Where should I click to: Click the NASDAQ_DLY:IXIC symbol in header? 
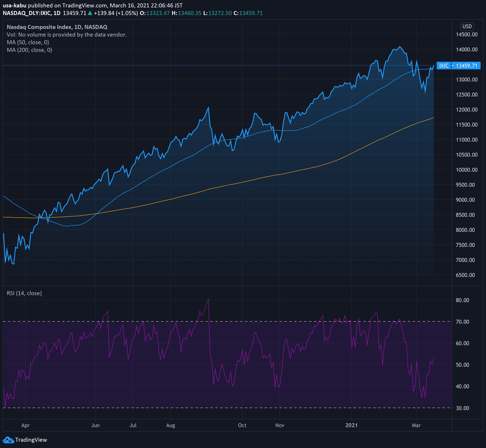point(27,13)
